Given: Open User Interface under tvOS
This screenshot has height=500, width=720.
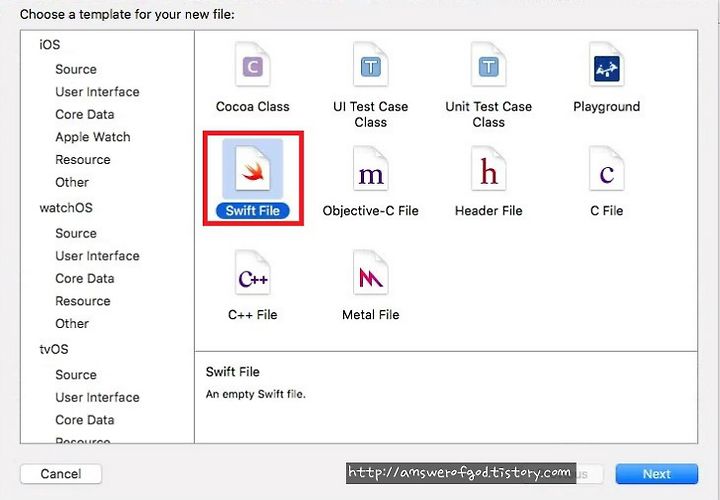Looking at the screenshot, I should coord(97,397).
